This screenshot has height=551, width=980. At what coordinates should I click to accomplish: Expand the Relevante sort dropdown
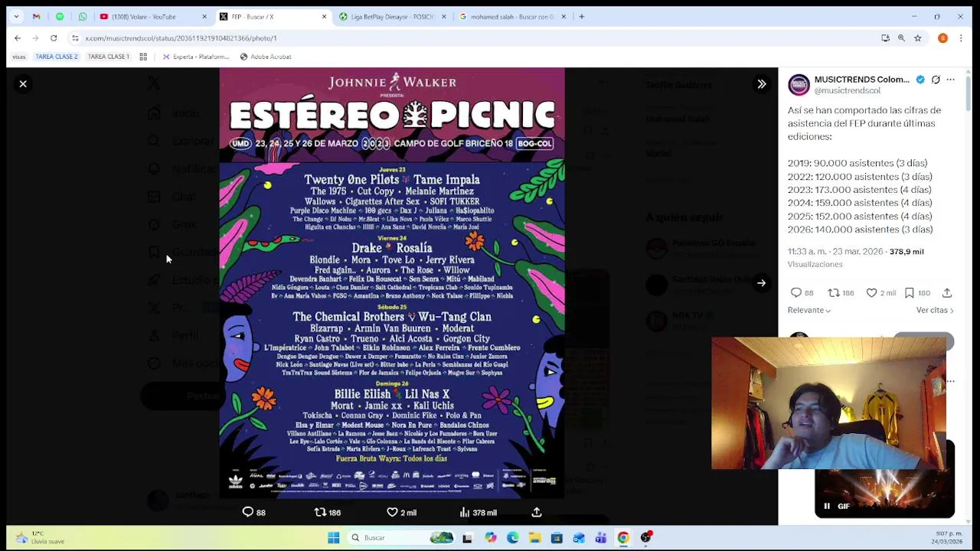tap(809, 310)
